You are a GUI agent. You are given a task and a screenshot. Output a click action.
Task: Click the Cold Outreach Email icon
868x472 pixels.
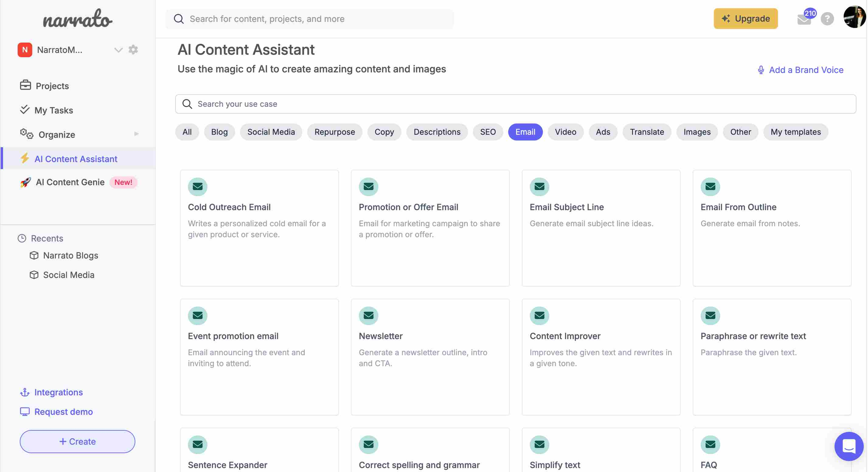click(x=198, y=186)
